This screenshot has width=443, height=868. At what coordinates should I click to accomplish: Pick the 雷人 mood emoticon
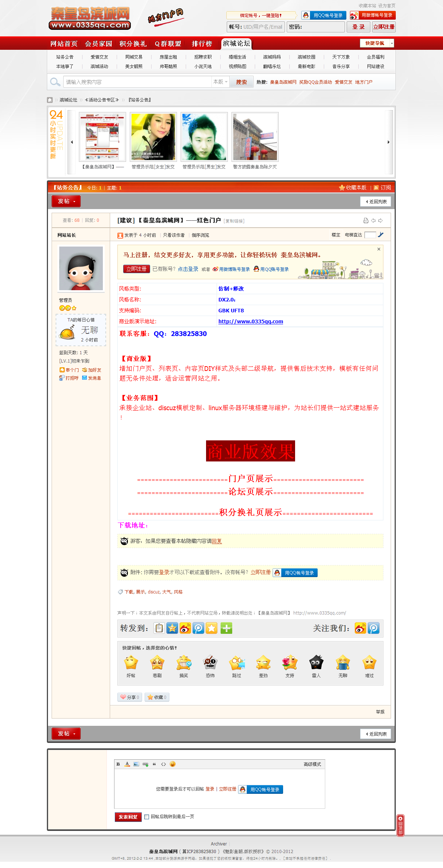click(317, 663)
